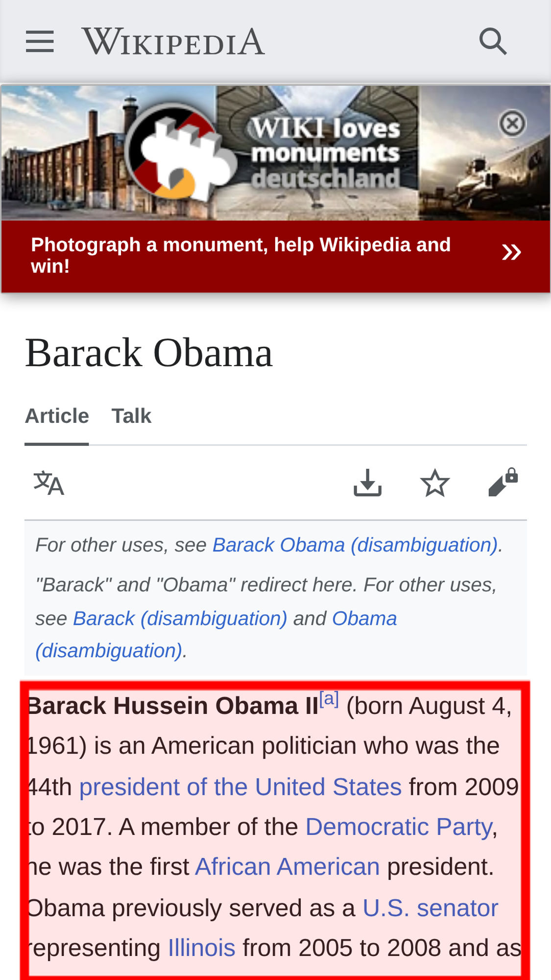
Task: Tap the search magnifier icon
Action: [x=493, y=41]
